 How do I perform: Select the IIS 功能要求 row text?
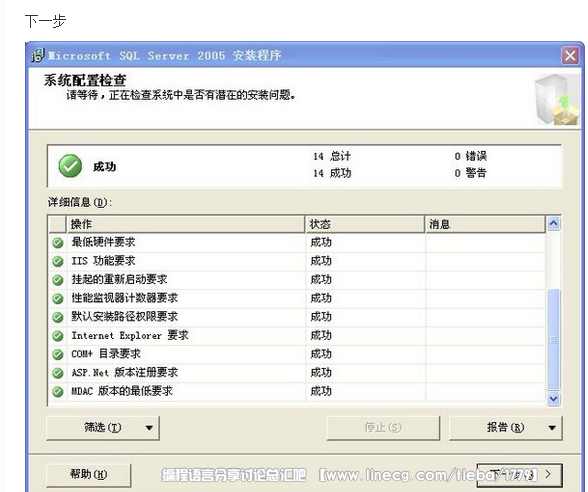click(103, 261)
